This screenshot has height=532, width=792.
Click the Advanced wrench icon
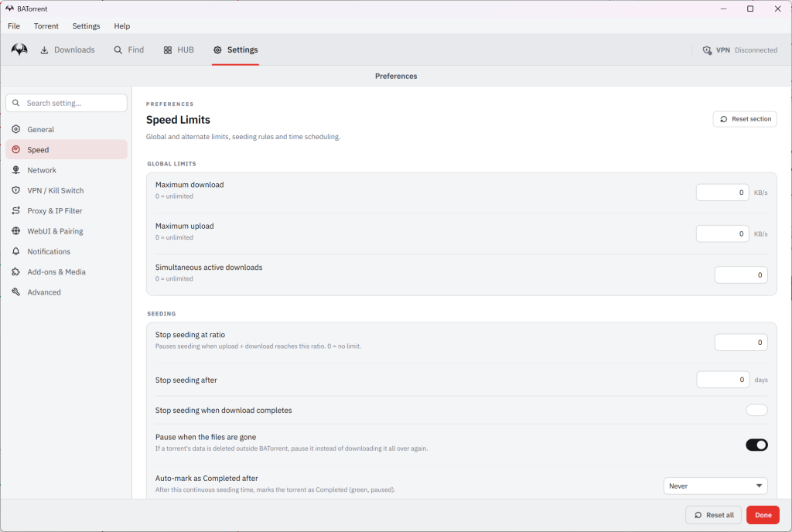[x=16, y=292]
